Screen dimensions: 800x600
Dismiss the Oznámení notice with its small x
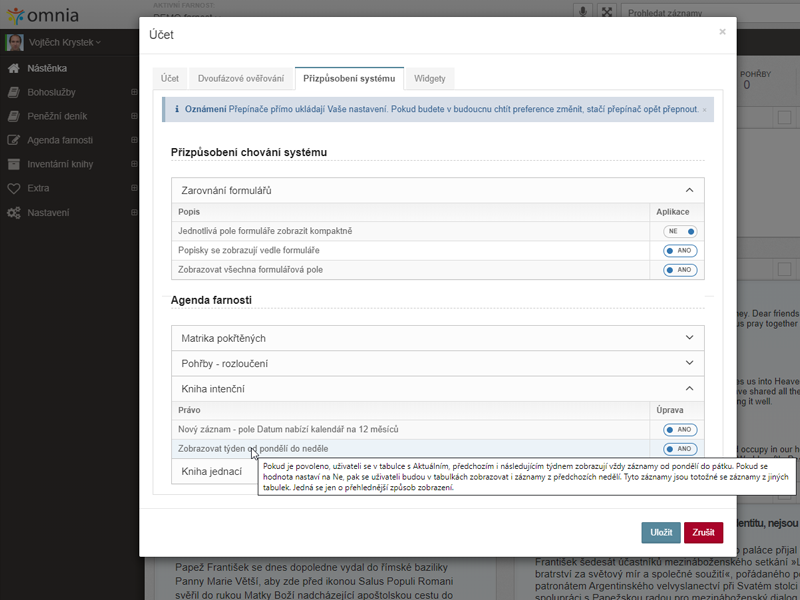(x=704, y=109)
